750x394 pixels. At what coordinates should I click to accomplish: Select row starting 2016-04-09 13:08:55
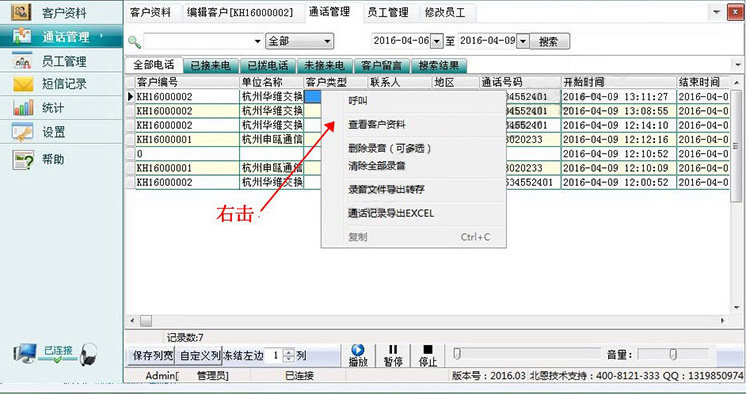[427, 111]
